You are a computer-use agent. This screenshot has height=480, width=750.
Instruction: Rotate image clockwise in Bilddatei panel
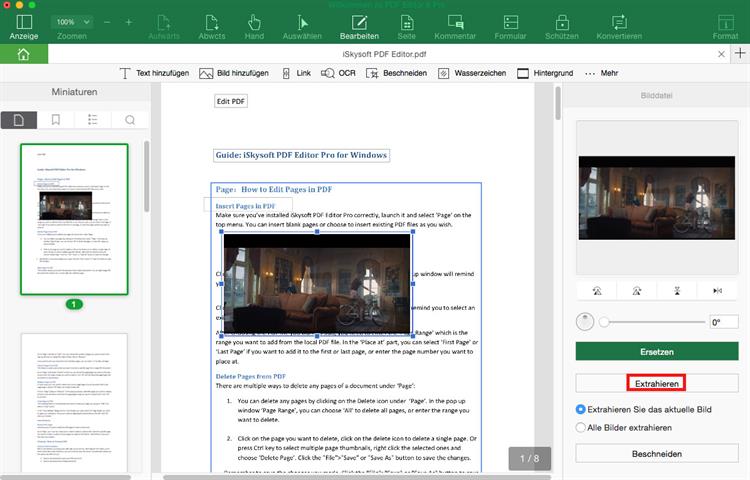pyautogui.click(x=637, y=291)
